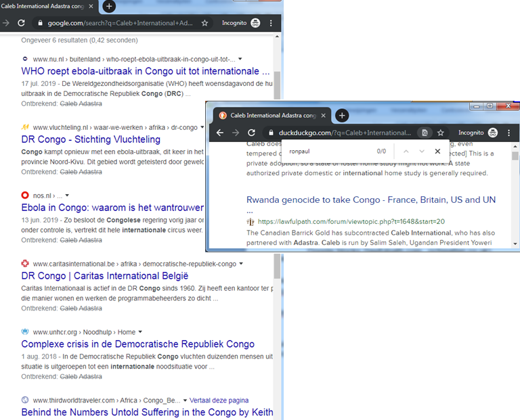The width and height of the screenshot is (520, 420).
Task: Open Behind the Numbers Untold Suffering result
Action: (x=147, y=413)
